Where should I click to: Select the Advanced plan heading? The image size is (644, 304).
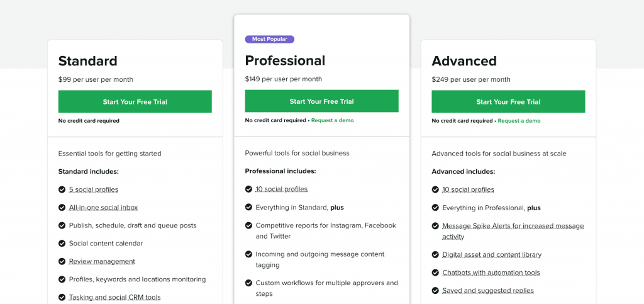tap(464, 61)
